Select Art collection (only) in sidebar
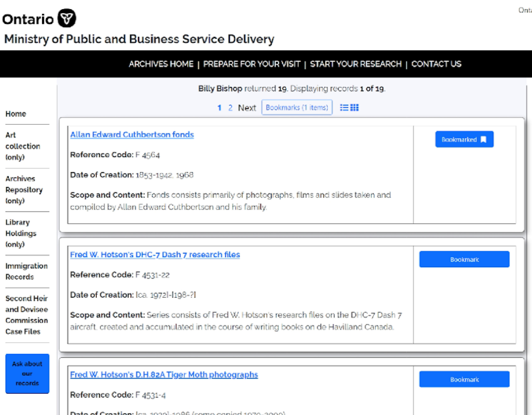Image resolution: width=532 pixels, height=415 pixels. point(23,146)
